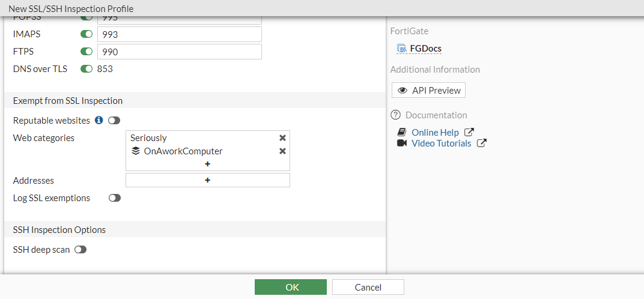
Task: Remove the Seriously web category entry
Action: point(282,138)
